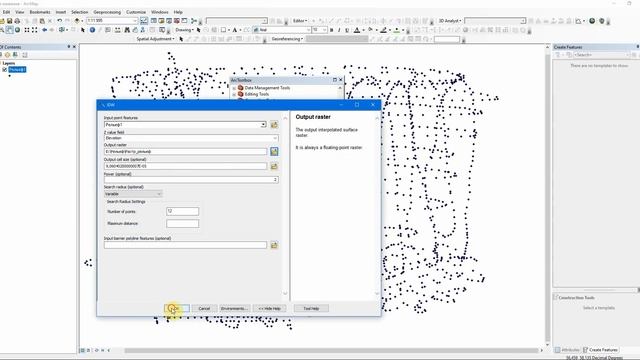Open the 3D Analyst dropdown menu
640x360 pixels.
(x=450, y=21)
